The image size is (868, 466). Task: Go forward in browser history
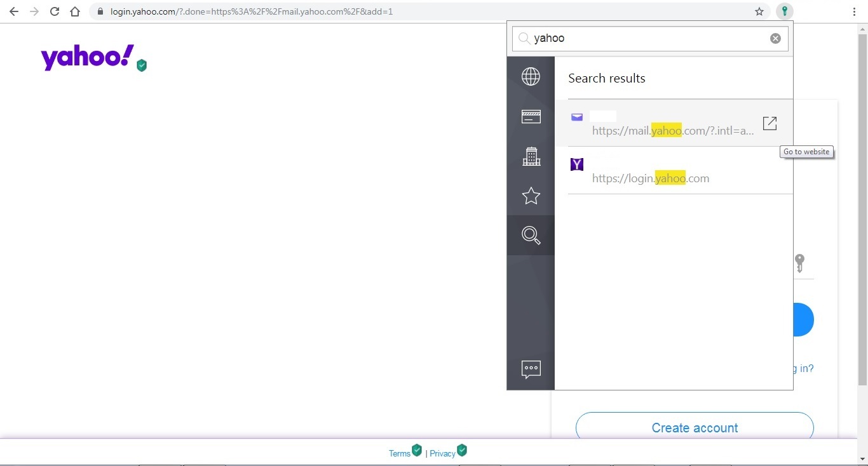34,11
